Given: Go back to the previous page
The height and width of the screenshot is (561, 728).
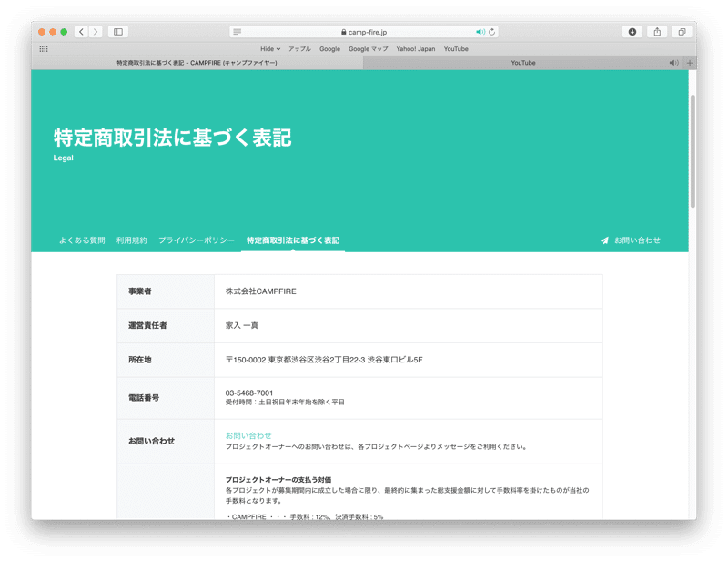Looking at the screenshot, I should coord(81,32).
